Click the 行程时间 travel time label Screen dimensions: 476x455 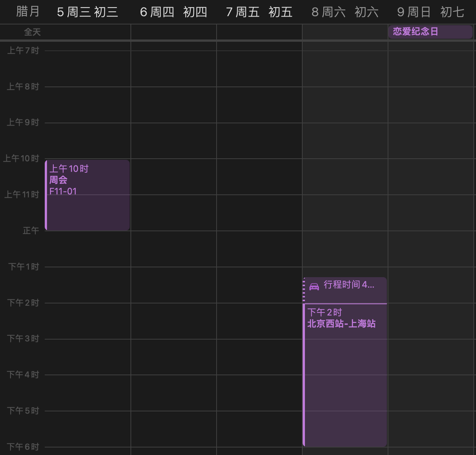tap(349, 285)
